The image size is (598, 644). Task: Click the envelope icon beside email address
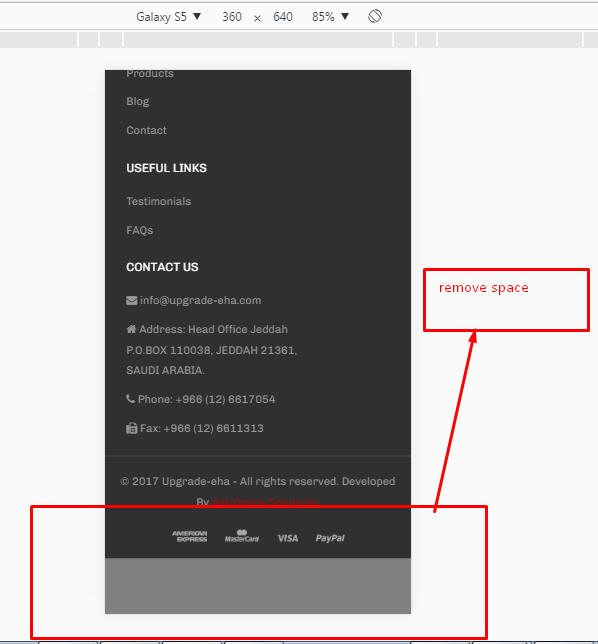[x=131, y=301]
